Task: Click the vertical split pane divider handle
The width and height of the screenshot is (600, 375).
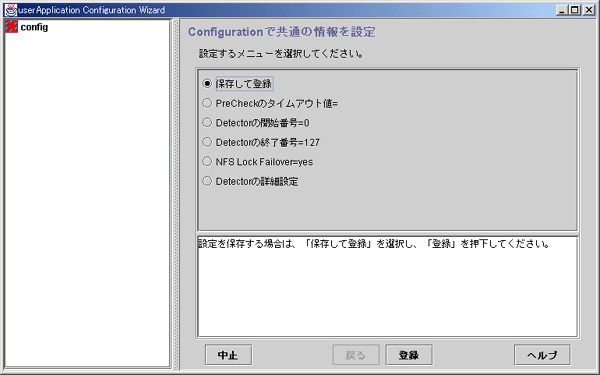Action: 176,193
